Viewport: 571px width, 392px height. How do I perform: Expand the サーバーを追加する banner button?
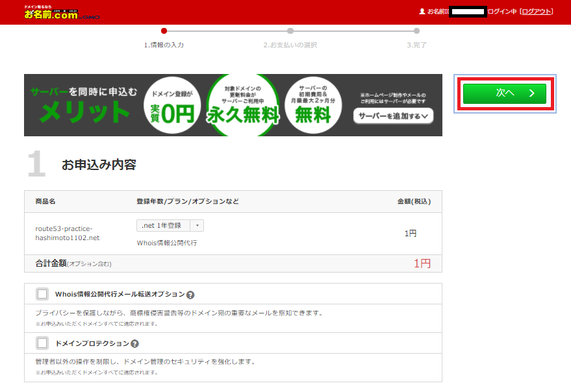coord(394,116)
